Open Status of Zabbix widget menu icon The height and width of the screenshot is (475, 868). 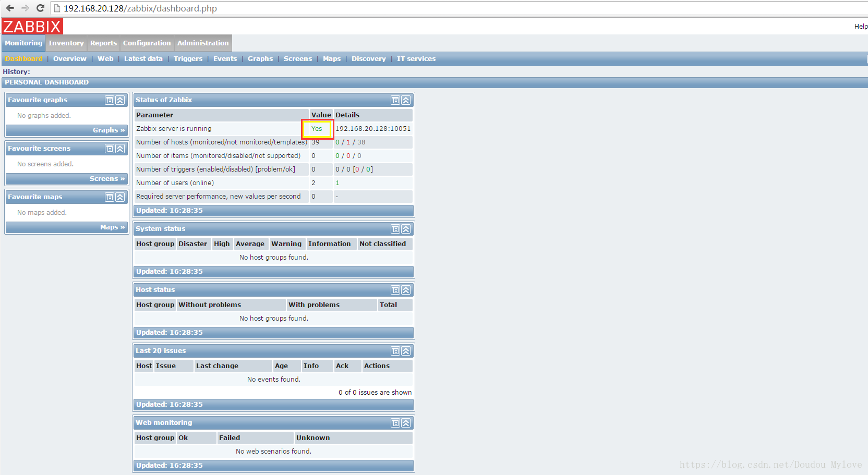[395, 100]
